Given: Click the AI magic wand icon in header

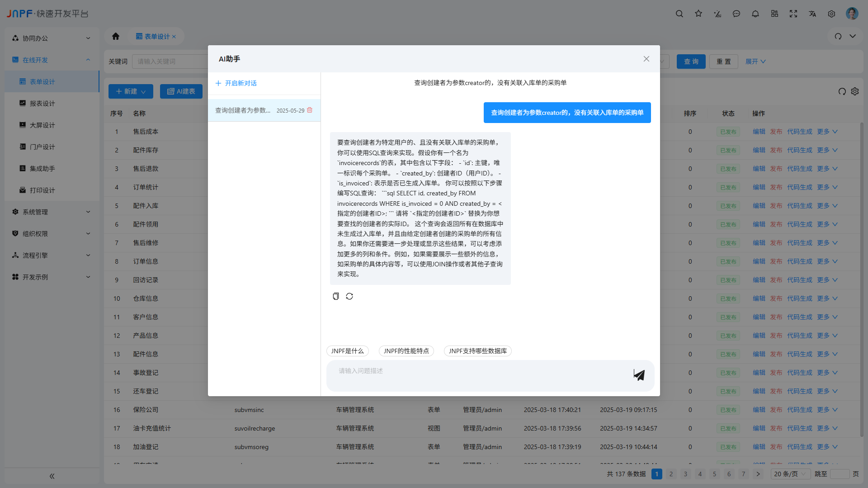Looking at the screenshot, I should (717, 14).
